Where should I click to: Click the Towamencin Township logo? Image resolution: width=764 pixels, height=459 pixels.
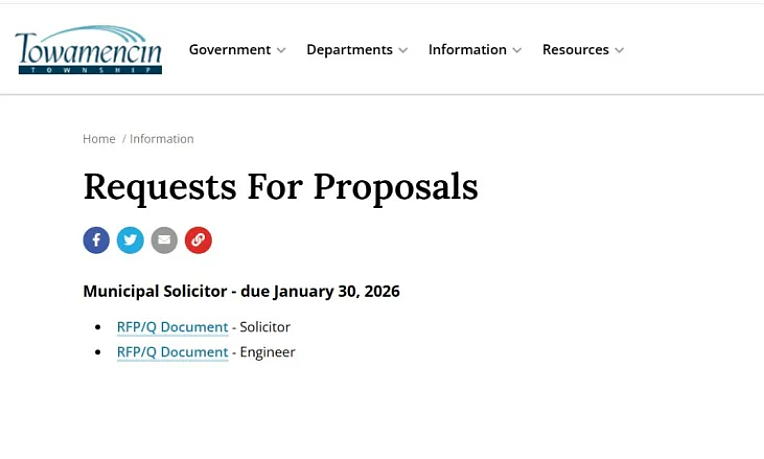pyautogui.click(x=88, y=50)
